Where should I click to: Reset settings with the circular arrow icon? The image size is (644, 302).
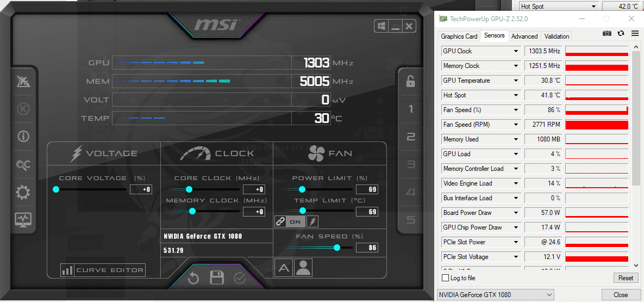(193, 279)
